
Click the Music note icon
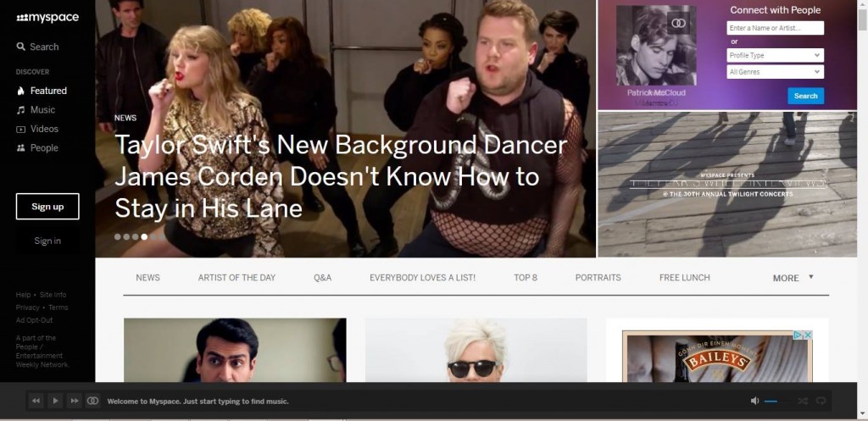coord(21,110)
